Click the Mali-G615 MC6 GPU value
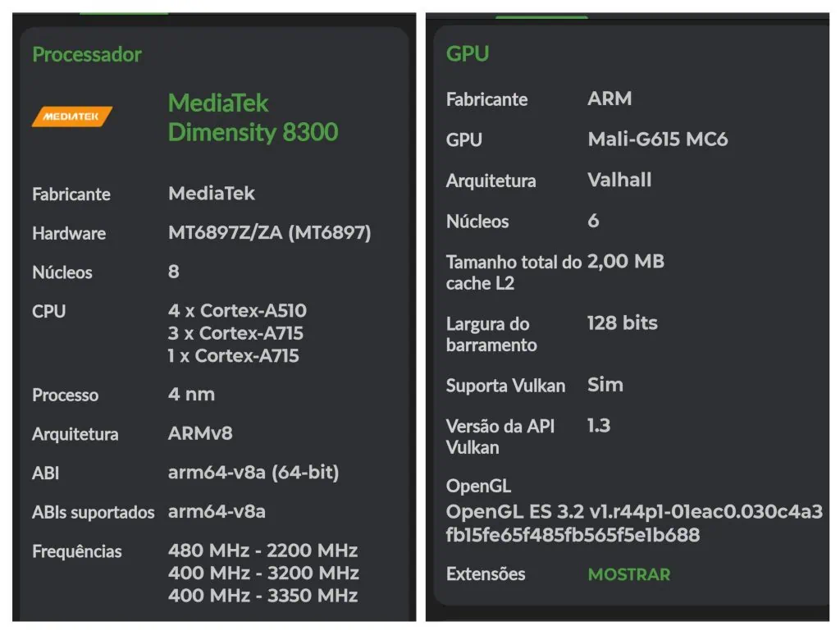840x631 pixels. pyautogui.click(x=657, y=139)
